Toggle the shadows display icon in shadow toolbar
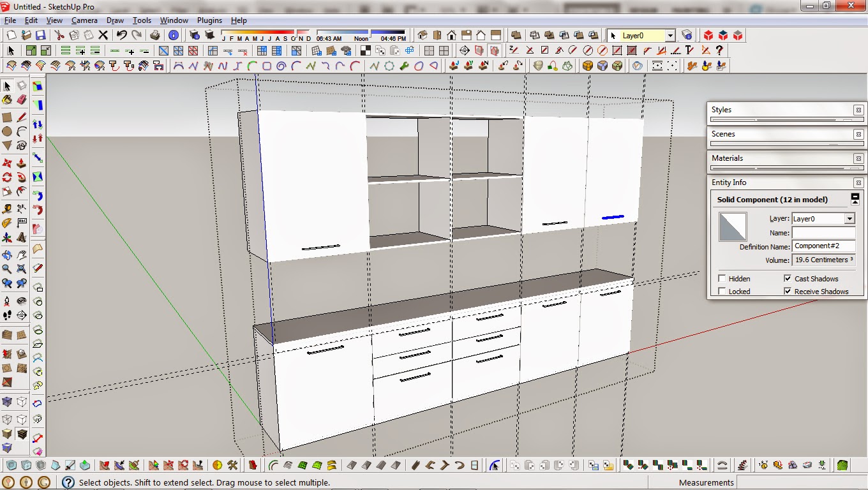Image resolution: width=868 pixels, height=490 pixels. (x=209, y=35)
